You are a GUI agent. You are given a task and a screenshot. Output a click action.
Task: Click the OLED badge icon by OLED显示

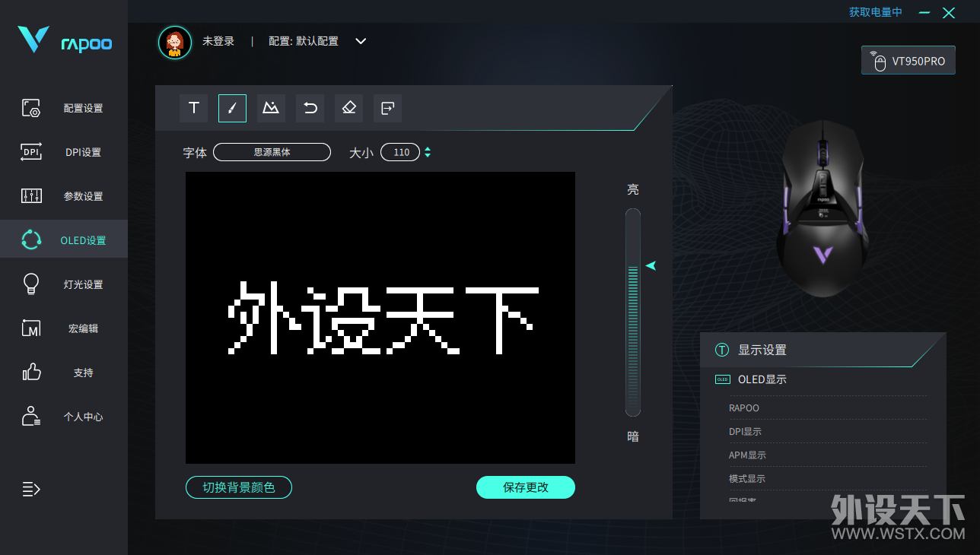(722, 379)
